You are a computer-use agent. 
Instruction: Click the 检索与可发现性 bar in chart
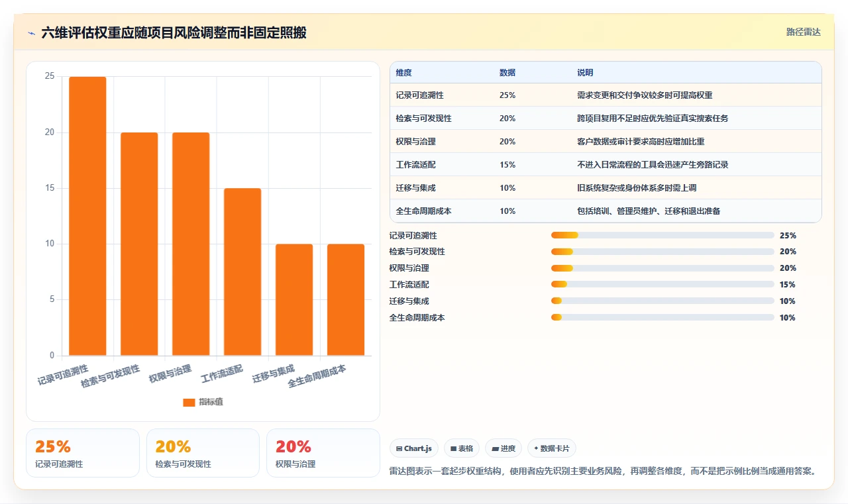pyautogui.click(x=139, y=244)
